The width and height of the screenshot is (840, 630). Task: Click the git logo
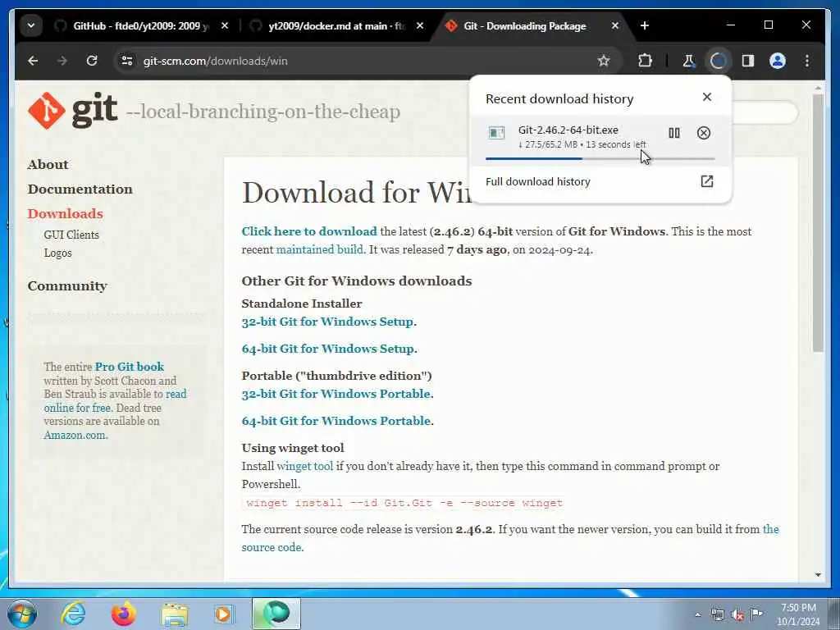coord(73,111)
